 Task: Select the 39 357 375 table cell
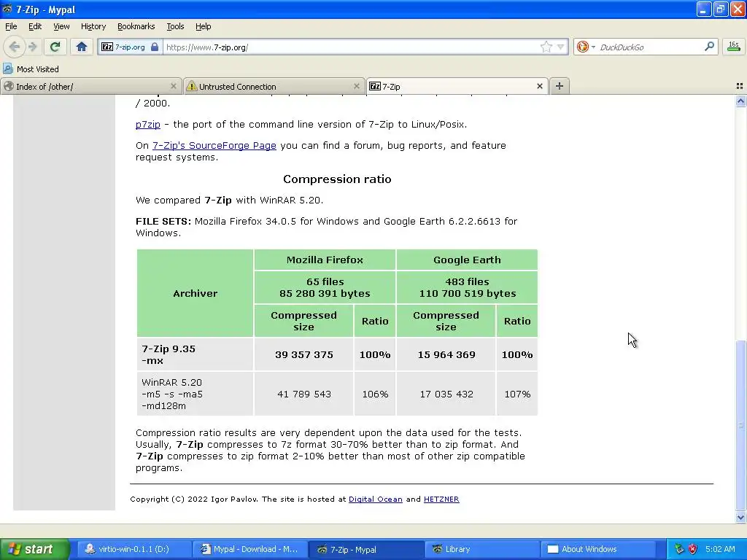[304, 355]
